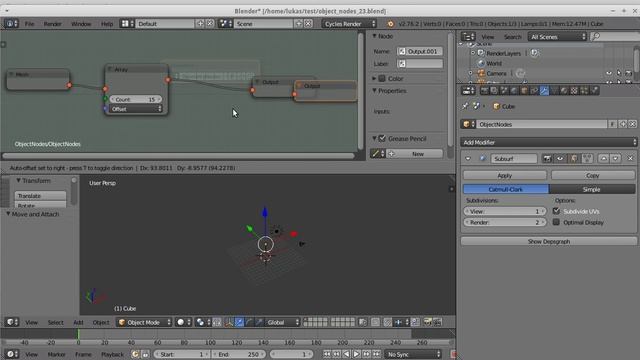Open the outliner editor type selector
640x360 pixels.
click(x=468, y=37)
